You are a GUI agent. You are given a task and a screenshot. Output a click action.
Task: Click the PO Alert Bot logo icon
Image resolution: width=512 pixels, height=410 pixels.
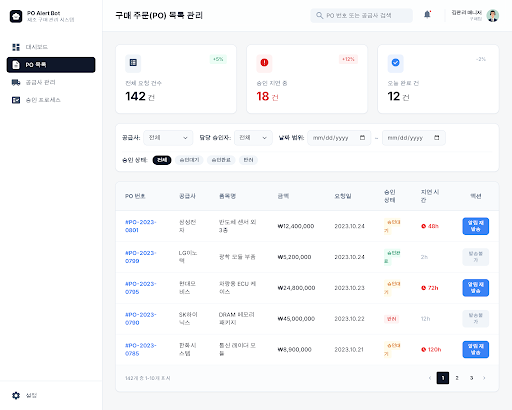(x=16, y=16)
